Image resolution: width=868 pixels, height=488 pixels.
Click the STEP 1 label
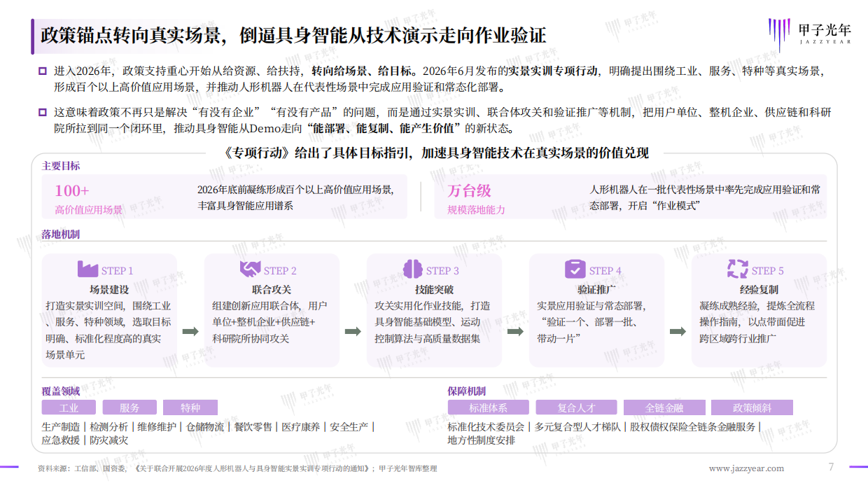[x=117, y=271]
